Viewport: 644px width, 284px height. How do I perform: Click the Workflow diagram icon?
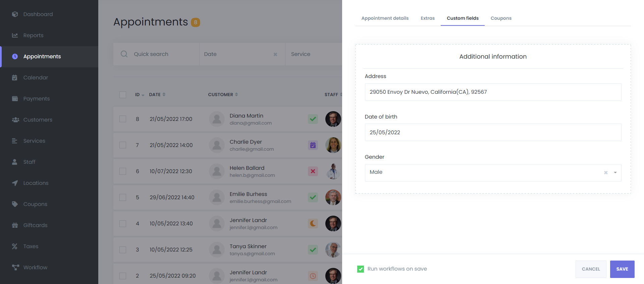(x=15, y=267)
